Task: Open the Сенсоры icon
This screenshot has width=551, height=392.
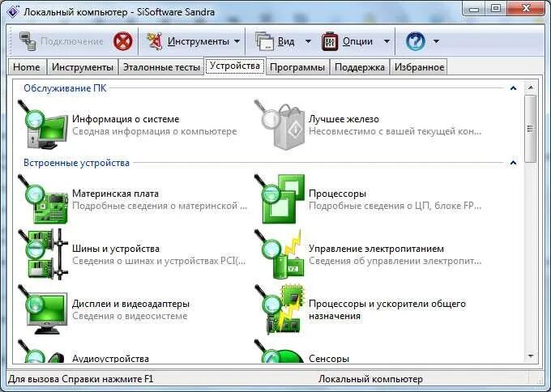Action: 280,351
